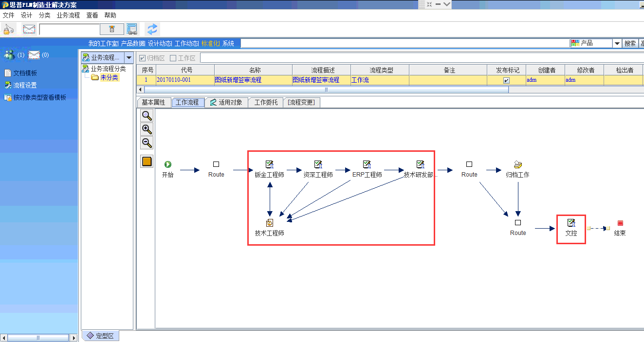Open the 定型区 bottom tab
644x342 pixels.
point(100,336)
